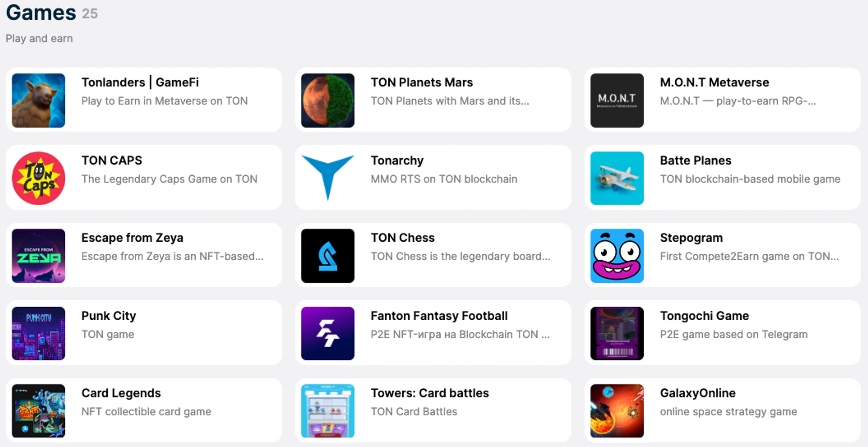Viewport: 868px width, 447px height.
Task: Click the Punk City pixel art thumbnail
Action: (x=39, y=333)
